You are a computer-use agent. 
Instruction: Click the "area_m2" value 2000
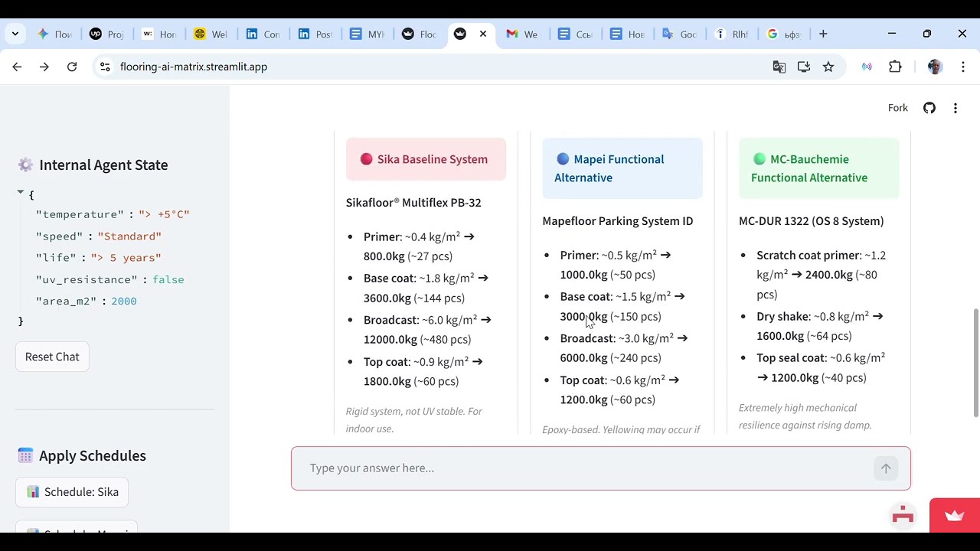[124, 301]
